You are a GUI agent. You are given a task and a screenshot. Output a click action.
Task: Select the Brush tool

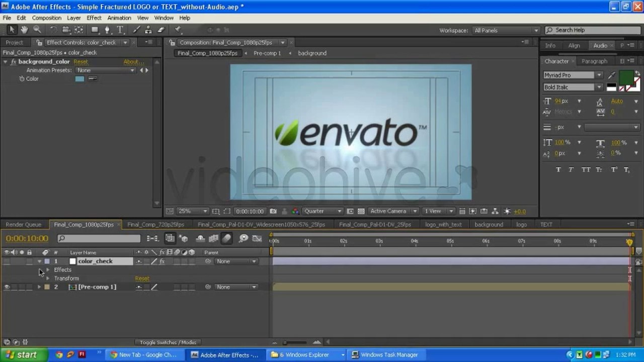[136, 30]
